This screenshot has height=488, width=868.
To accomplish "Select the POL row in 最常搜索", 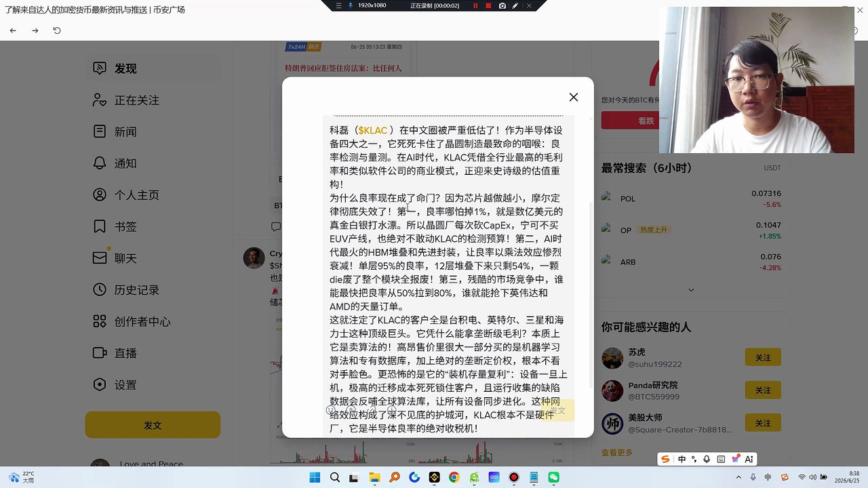I will [692, 199].
